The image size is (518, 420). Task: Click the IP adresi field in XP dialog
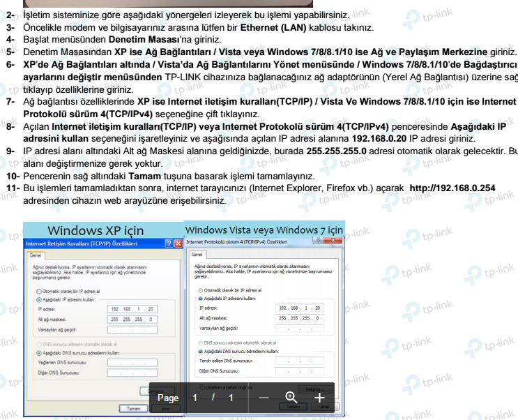pyautogui.click(x=132, y=309)
